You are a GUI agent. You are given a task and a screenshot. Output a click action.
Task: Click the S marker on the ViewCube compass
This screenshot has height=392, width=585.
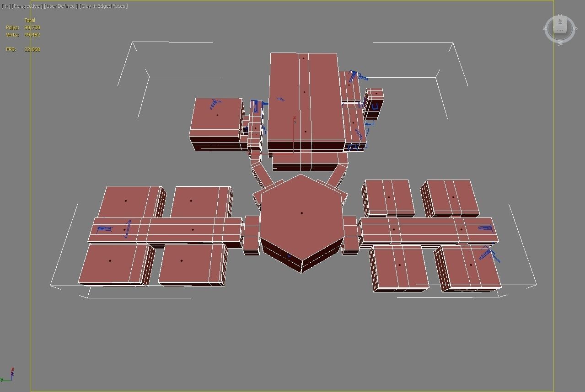click(575, 27)
